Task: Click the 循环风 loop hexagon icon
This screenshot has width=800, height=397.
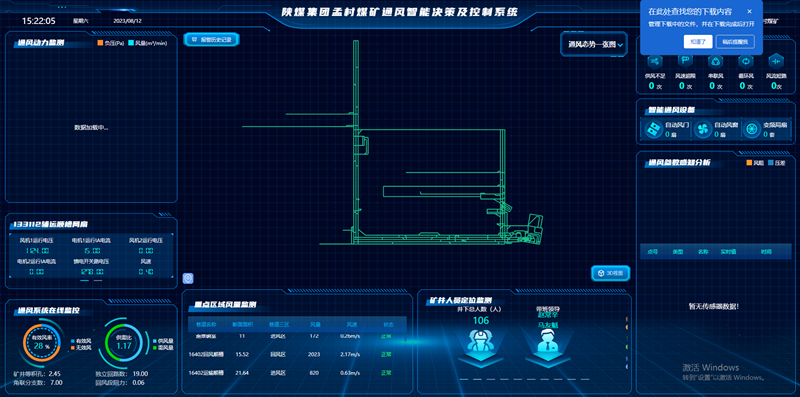Action: [x=746, y=61]
